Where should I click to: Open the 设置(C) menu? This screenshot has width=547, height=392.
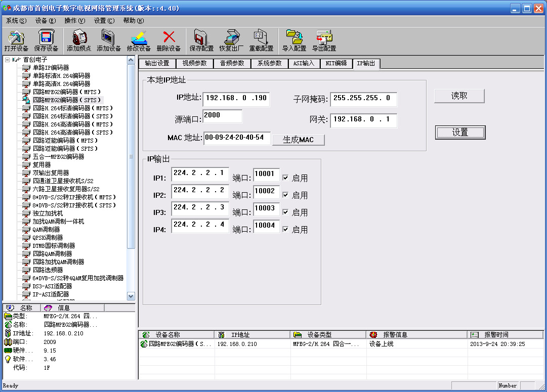point(104,21)
